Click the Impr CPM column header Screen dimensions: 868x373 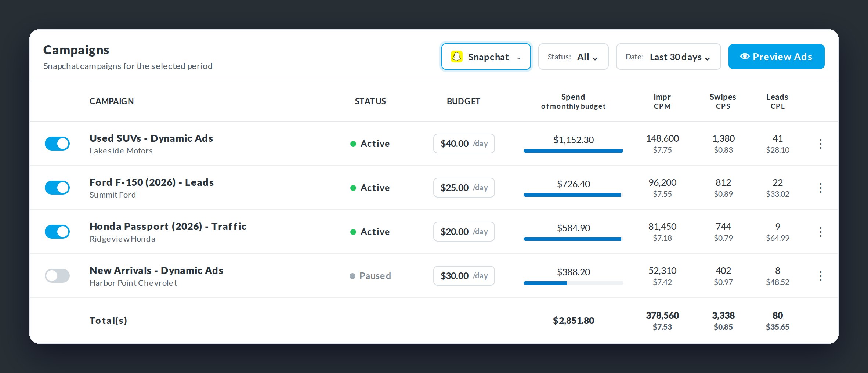tap(662, 101)
